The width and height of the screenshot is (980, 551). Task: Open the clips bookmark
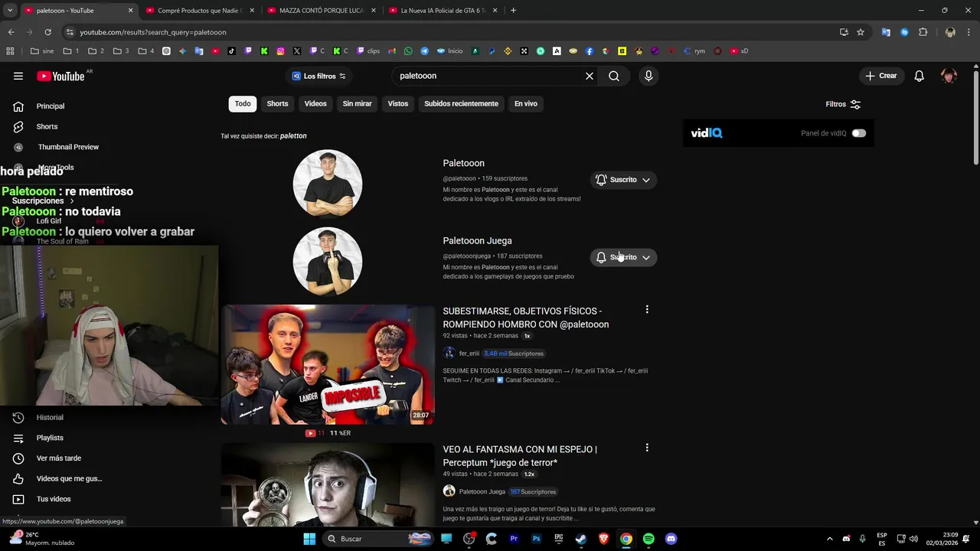coord(368,51)
